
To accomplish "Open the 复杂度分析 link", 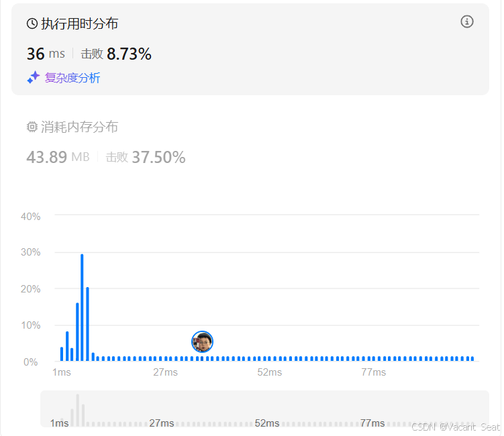I will point(72,78).
